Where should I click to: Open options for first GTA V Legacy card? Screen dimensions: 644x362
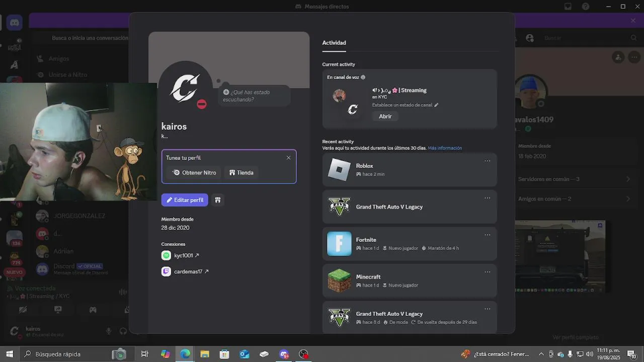pos(487,198)
